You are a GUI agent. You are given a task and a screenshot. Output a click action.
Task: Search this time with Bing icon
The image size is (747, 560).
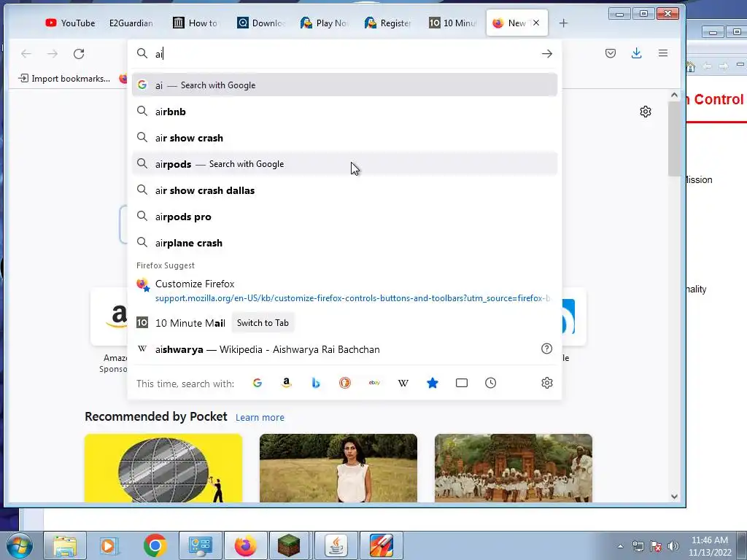click(x=315, y=383)
